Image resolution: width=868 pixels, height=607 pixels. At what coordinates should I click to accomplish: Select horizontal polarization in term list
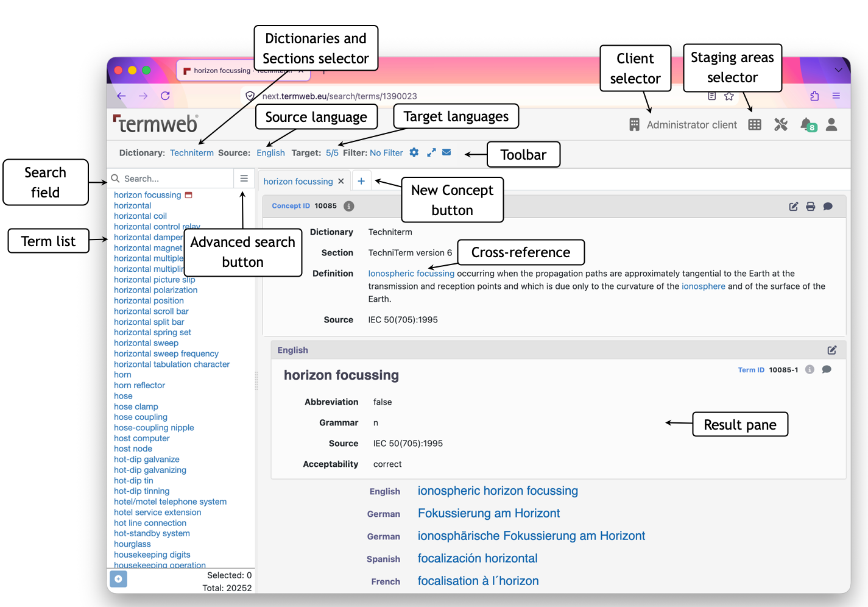(155, 290)
